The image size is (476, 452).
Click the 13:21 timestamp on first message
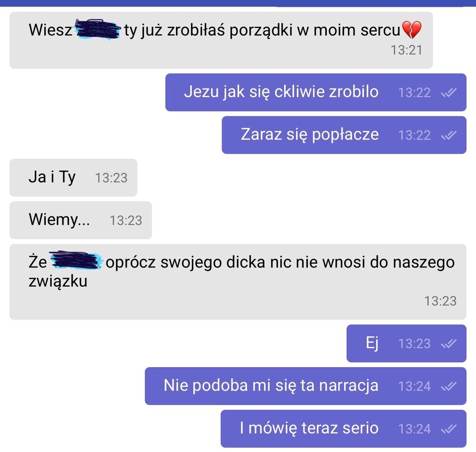[x=406, y=50]
